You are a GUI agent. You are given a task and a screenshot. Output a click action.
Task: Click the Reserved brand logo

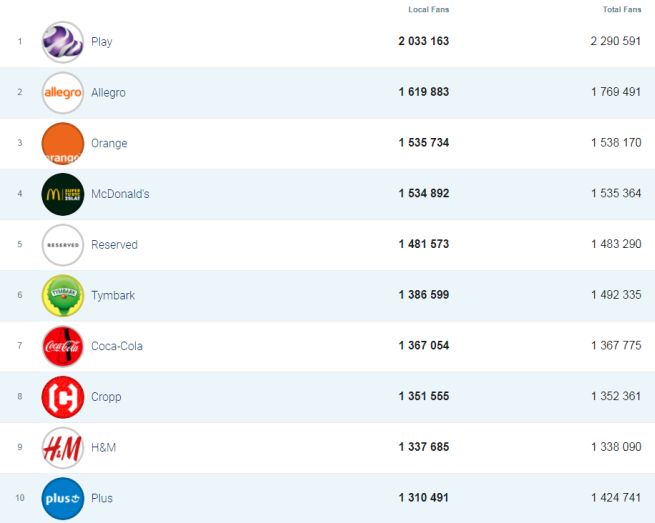click(x=63, y=245)
